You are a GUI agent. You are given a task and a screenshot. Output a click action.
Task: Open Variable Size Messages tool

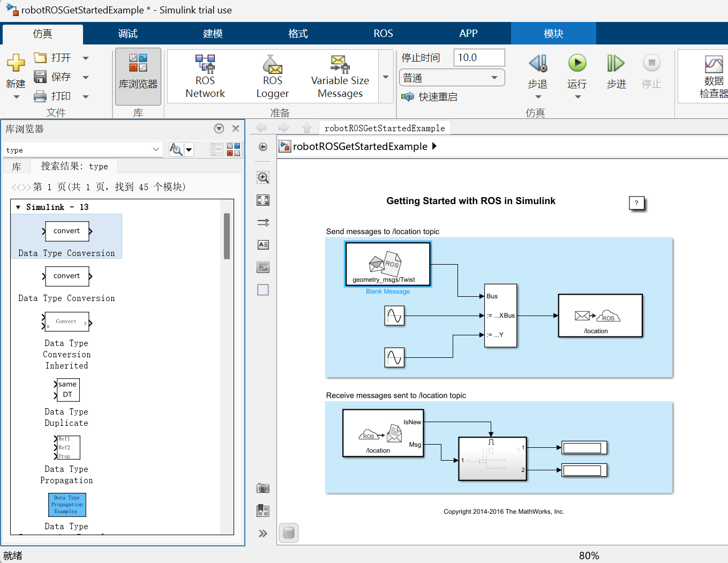[340, 77]
